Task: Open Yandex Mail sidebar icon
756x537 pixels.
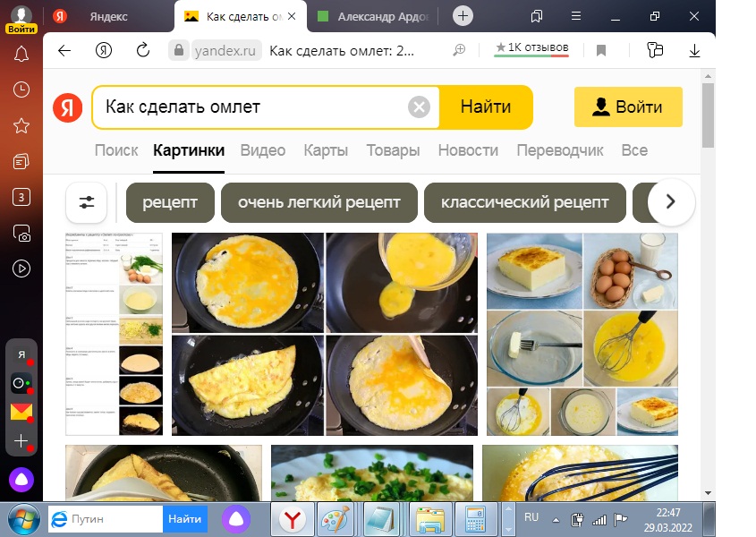Action: click(21, 412)
